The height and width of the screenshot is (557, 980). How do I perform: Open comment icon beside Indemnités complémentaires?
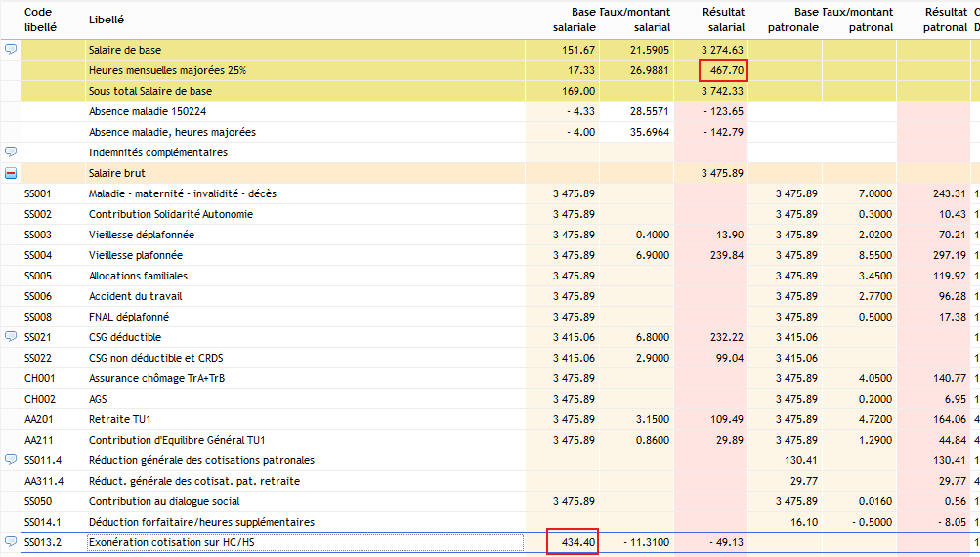coord(11,151)
